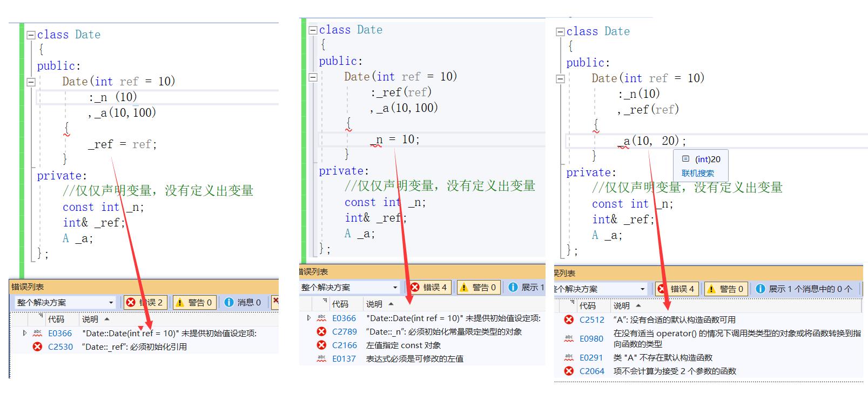Sort by 代码 column in right error list
The width and height of the screenshot is (868, 393).
coord(588,305)
